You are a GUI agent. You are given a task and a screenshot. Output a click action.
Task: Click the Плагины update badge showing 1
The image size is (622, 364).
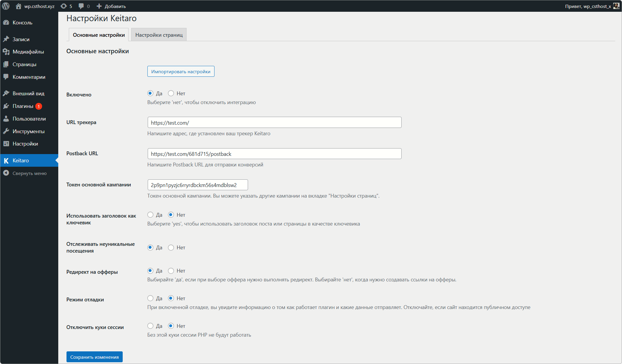[39, 106]
